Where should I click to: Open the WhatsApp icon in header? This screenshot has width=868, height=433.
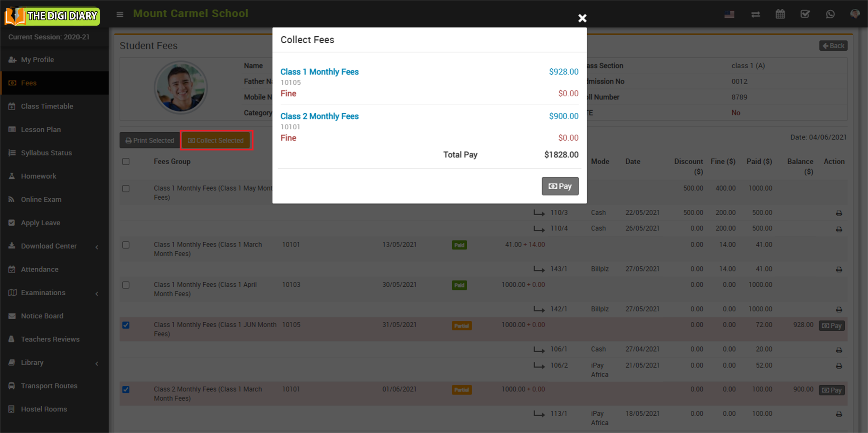(x=830, y=15)
